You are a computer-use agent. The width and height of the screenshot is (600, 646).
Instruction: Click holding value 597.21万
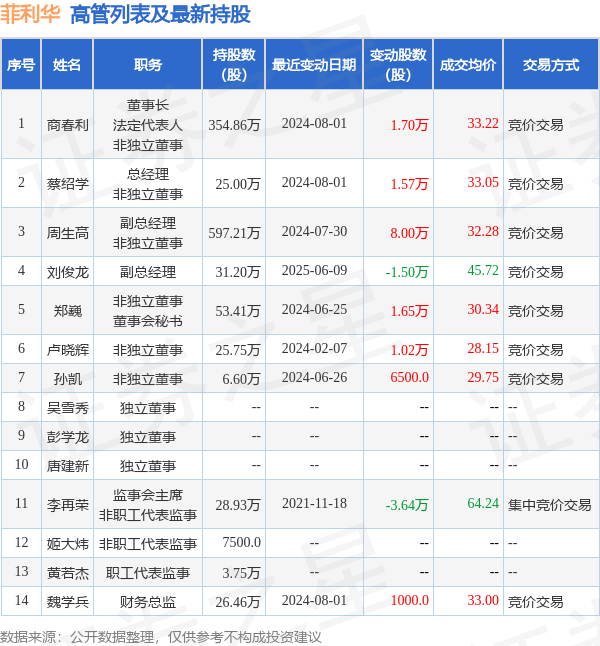tap(234, 233)
